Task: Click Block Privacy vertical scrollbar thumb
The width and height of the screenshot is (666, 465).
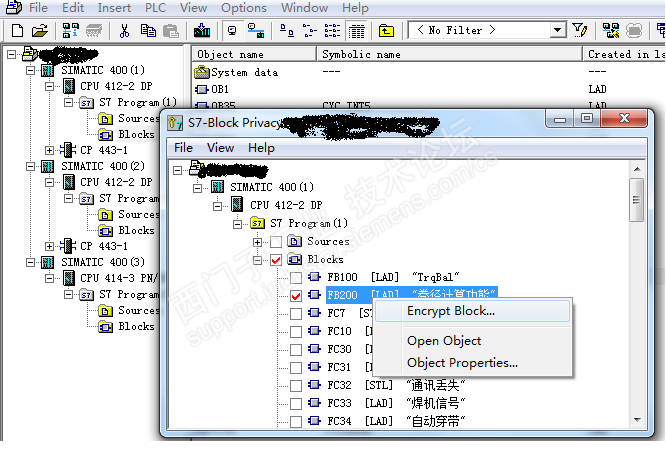Action: pos(636,200)
